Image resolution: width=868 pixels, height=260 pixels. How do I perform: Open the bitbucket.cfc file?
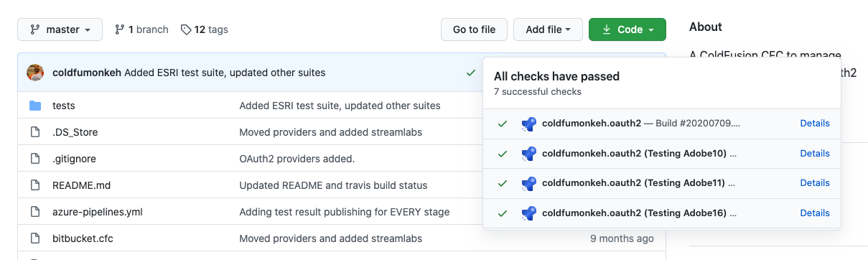tap(83, 238)
